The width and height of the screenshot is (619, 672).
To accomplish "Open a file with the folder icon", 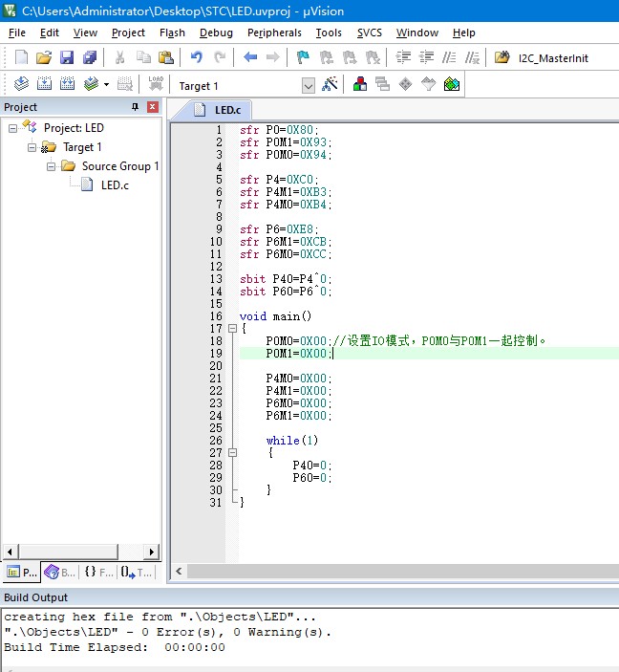I will point(44,57).
